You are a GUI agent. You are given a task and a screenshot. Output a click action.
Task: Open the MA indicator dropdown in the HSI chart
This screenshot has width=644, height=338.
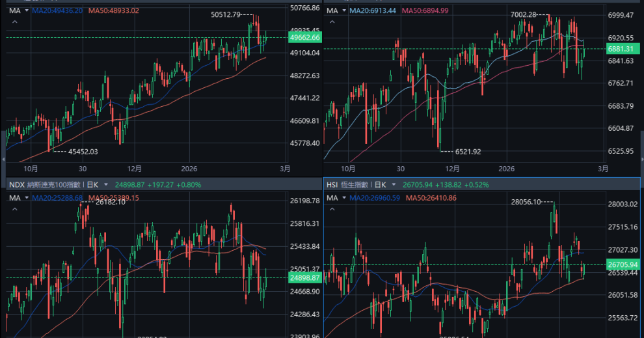click(343, 198)
